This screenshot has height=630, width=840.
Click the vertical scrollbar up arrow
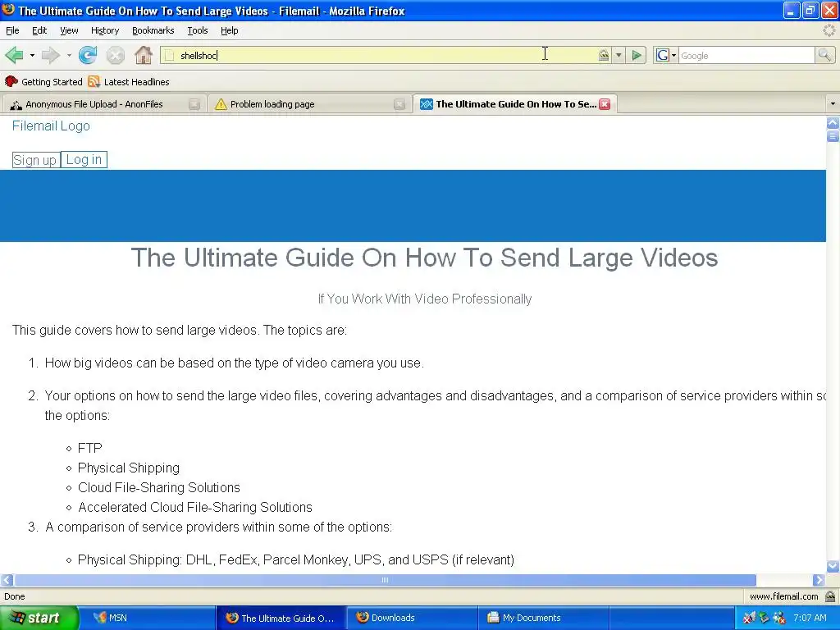point(833,123)
